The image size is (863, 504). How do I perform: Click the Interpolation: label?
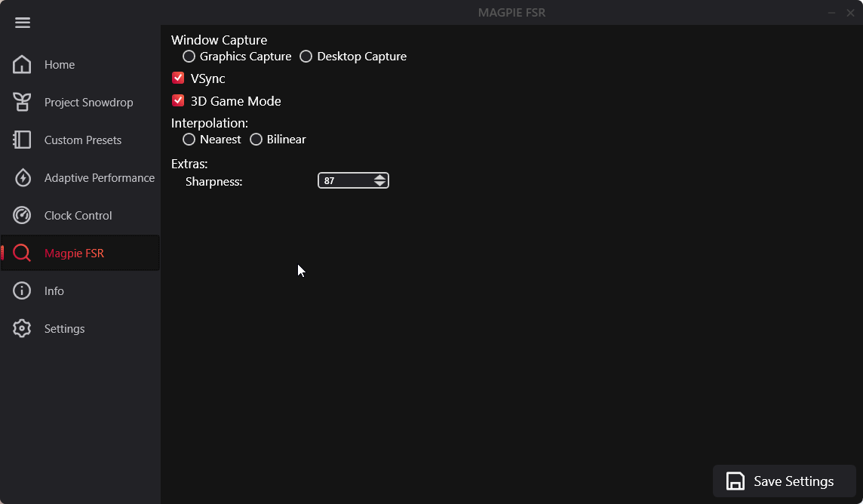pos(210,123)
